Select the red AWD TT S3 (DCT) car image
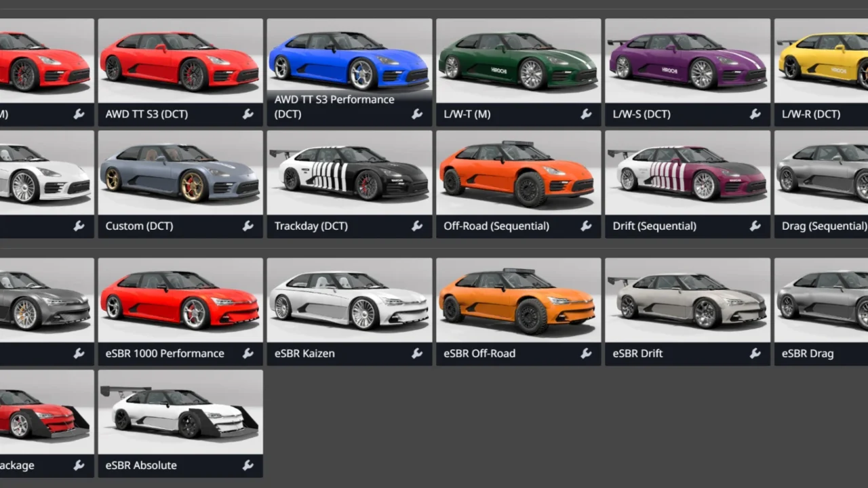 (180, 60)
